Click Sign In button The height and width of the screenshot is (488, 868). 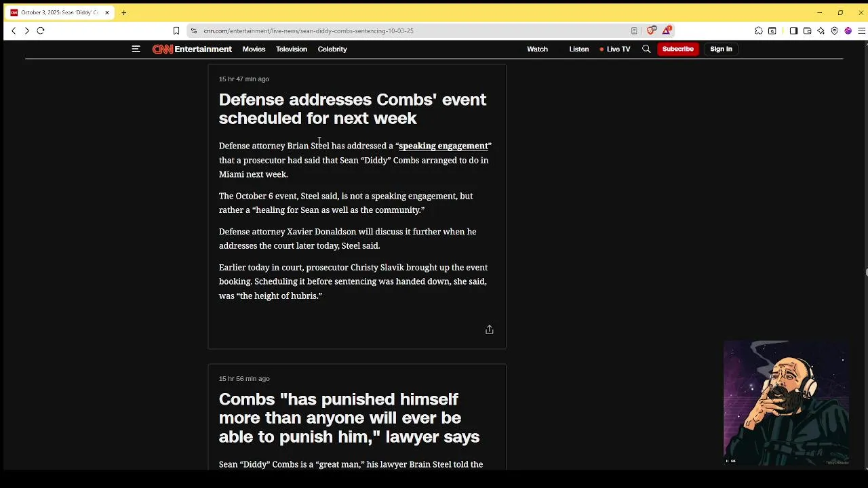pyautogui.click(x=721, y=49)
